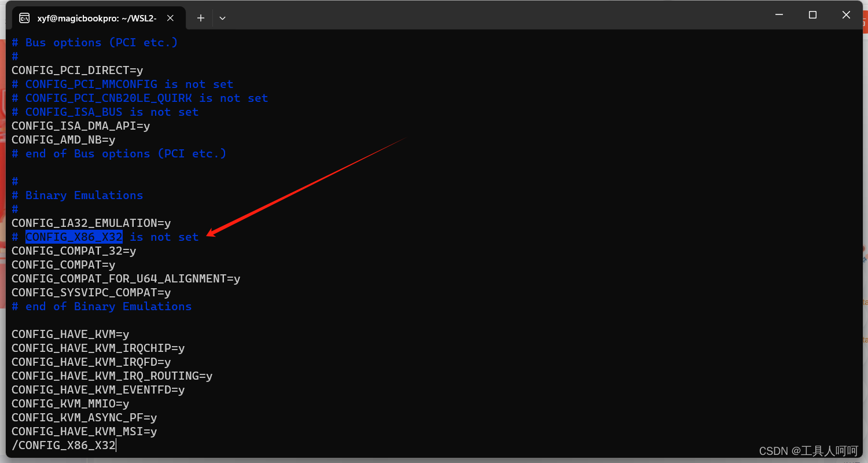Click the line CONFIG_COMPAT=y
Screen dimensions: 868x463
click(x=63, y=265)
